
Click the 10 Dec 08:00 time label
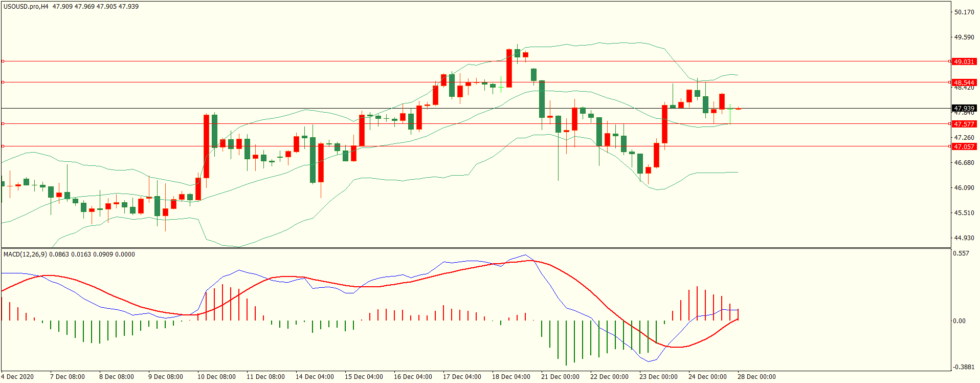click(x=216, y=376)
